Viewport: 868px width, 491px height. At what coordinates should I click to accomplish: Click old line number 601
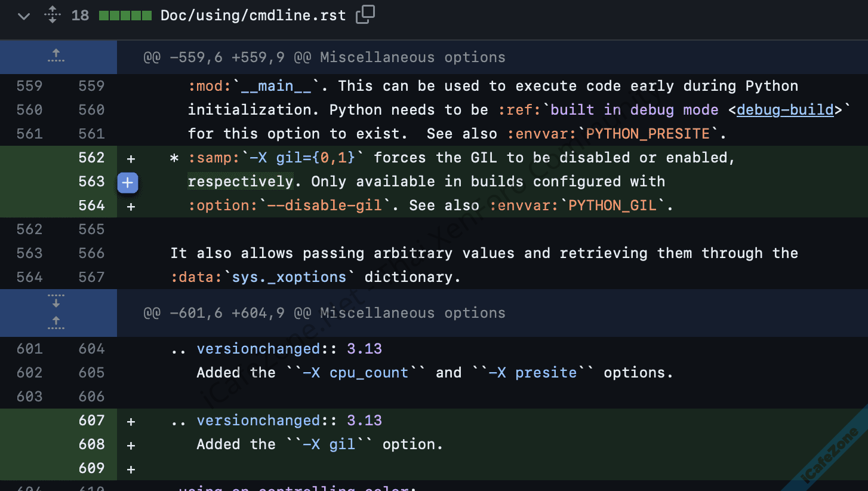29,349
